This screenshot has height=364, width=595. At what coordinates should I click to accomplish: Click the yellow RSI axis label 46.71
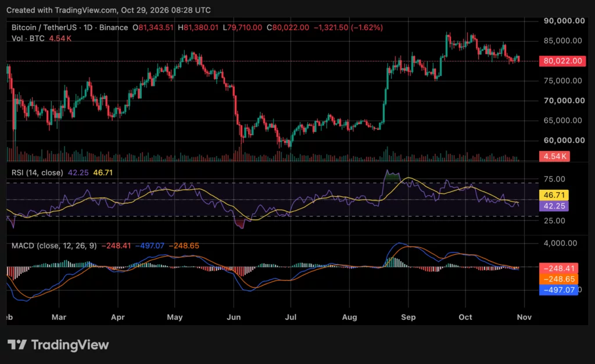[554, 195]
